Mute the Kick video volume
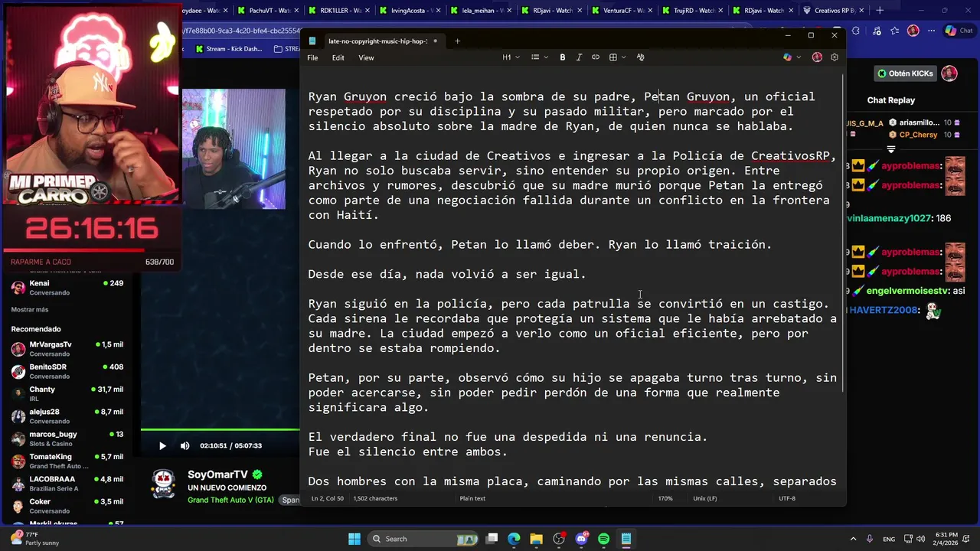Image resolution: width=980 pixels, height=551 pixels. click(185, 445)
